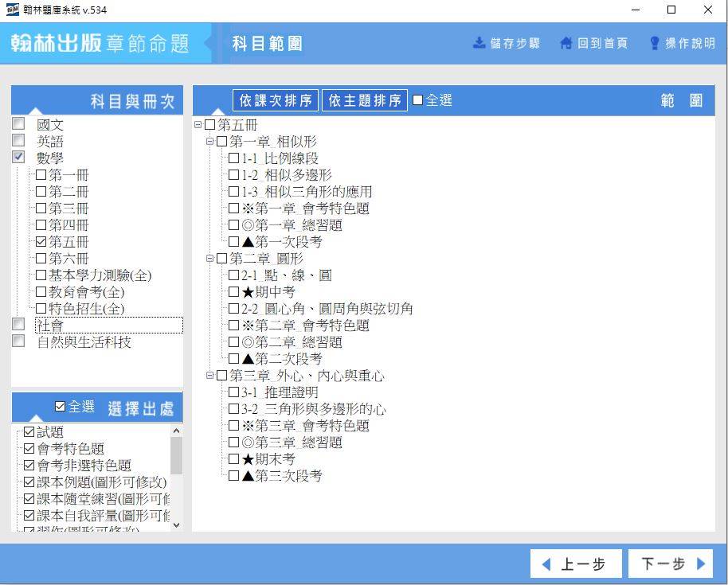Viewport: 728px width, 585px height.
Task: Click the right arrow on 下一步
Action: tap(701, 564)
